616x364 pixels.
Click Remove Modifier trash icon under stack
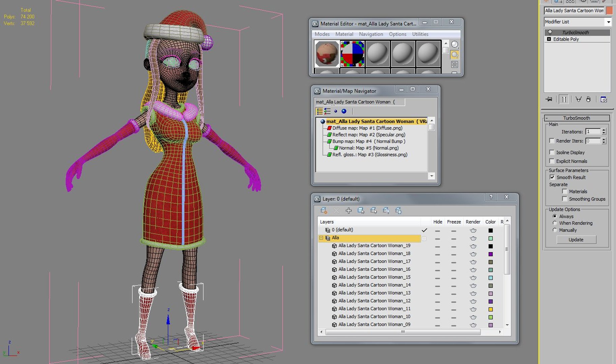[x=588, y=99]
